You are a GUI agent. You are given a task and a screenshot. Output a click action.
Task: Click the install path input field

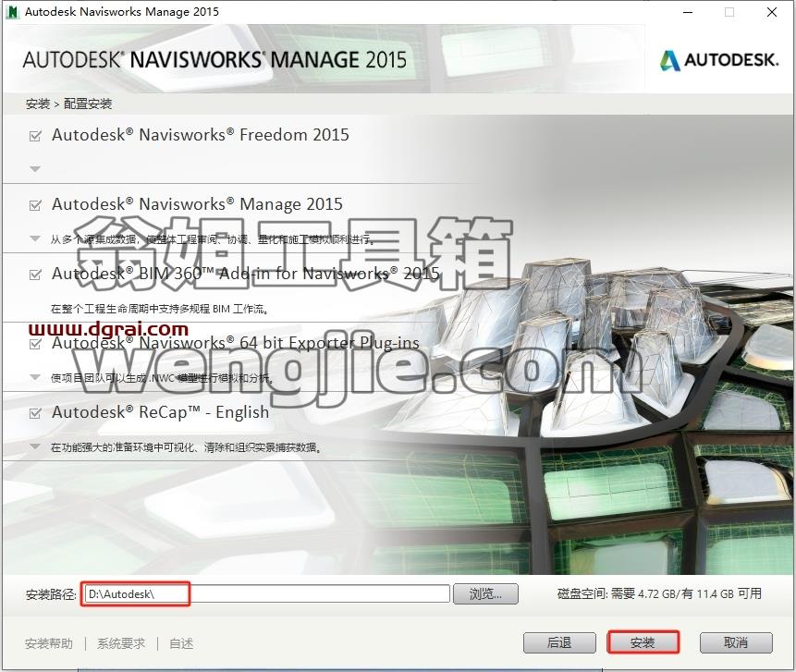(267, 593)
